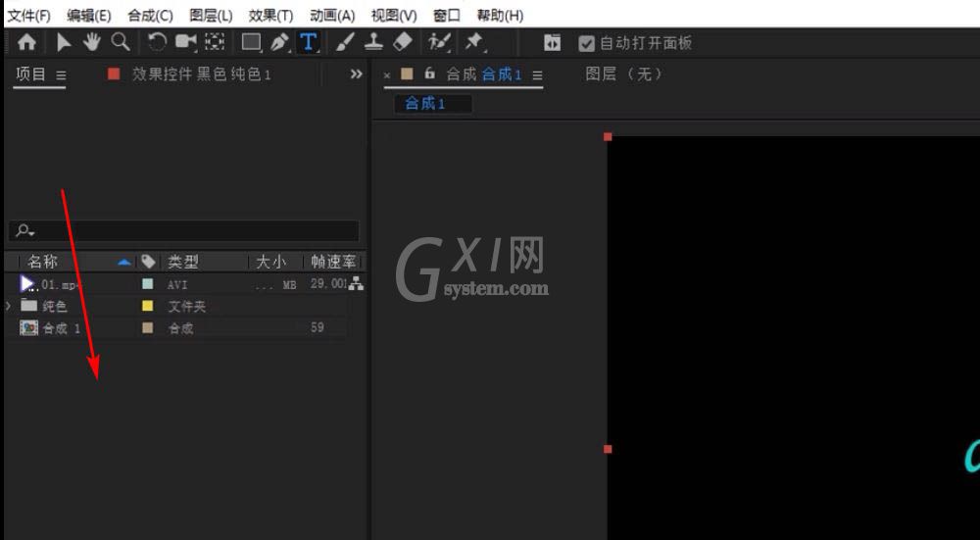
Task: Open the 合成1 viewer panel menu
Action: [537, 75]
